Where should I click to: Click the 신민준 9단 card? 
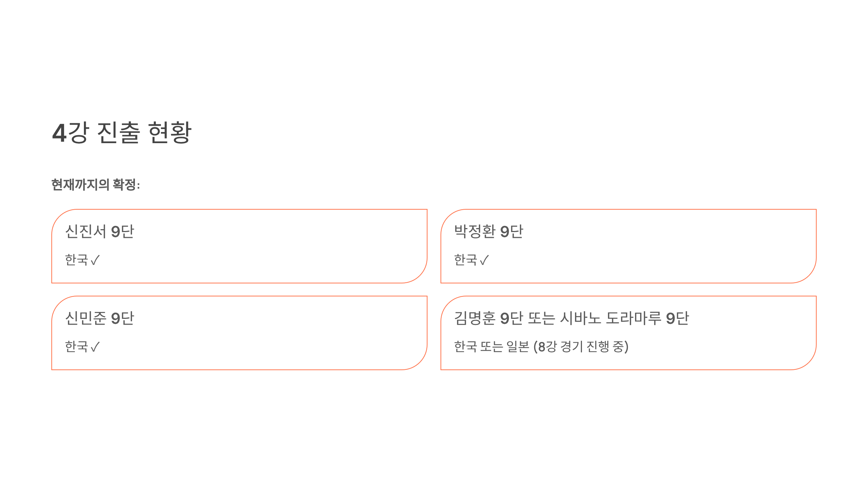point(239,333)
